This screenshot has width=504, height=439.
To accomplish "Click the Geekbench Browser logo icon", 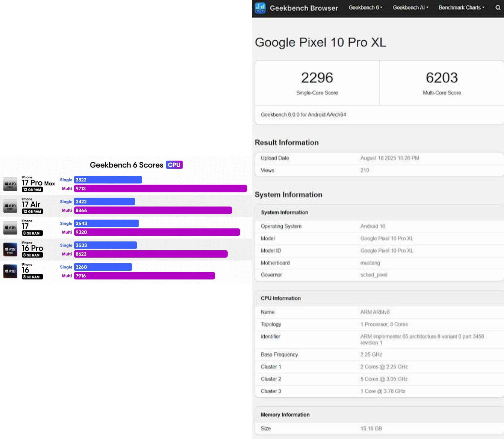I will (x=260, y=8).
